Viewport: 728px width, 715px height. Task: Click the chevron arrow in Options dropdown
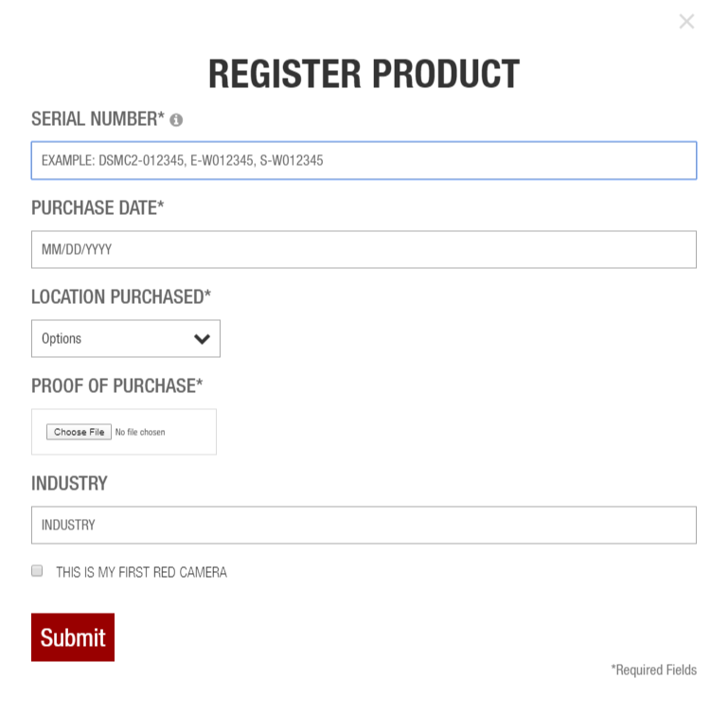[202, 339]
